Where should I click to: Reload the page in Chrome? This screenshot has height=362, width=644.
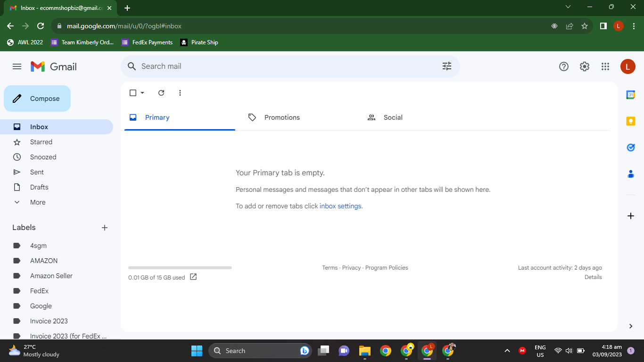click(x=41, y=26)
